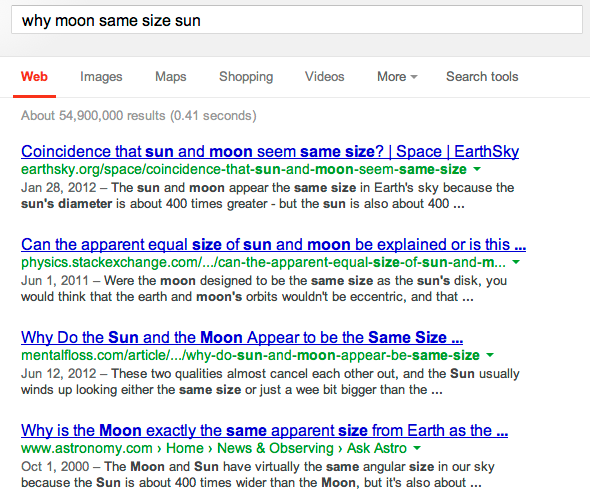
Task: Select the Web tab
Action: 34,76
